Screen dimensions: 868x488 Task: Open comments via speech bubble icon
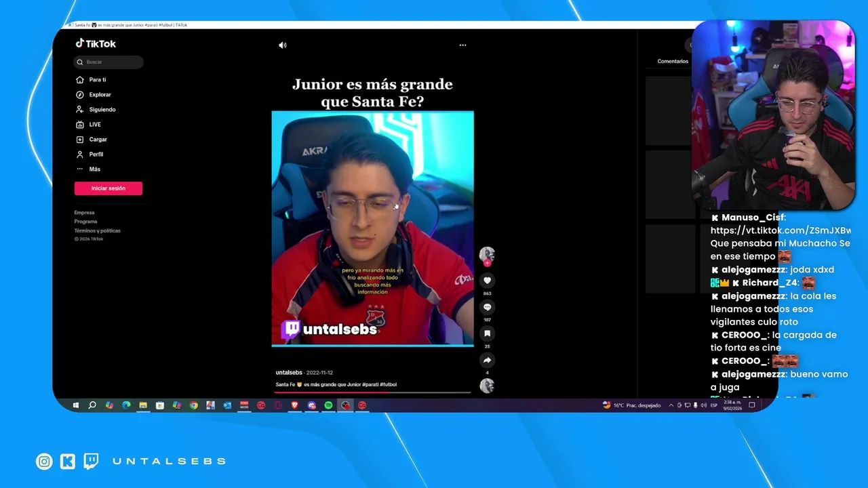(x=487, y=307)
